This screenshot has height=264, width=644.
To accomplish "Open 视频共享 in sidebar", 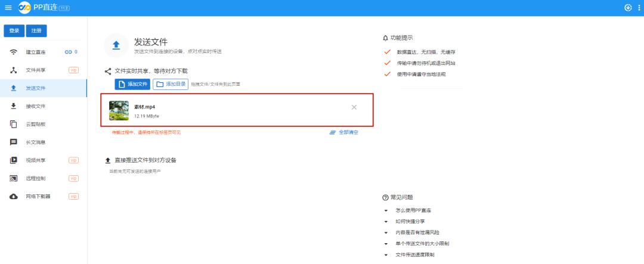I will (x=44, y=160).
